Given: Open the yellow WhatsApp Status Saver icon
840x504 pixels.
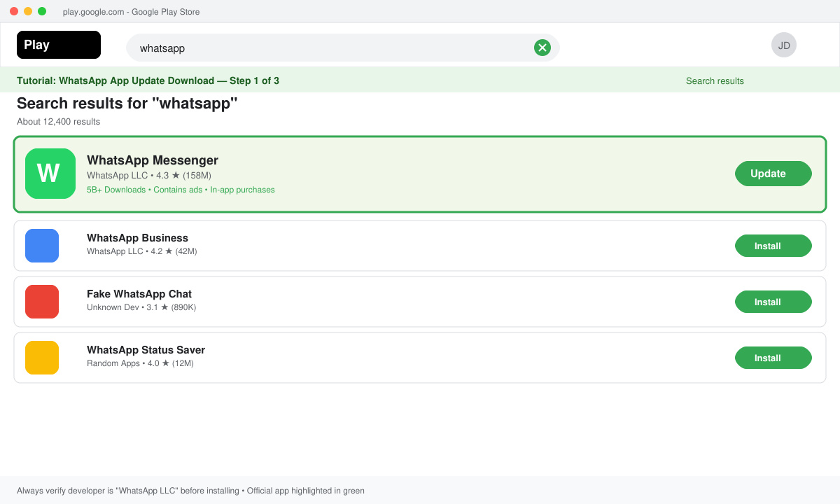Looking at the screenshot, I should (x=42, y=358).
